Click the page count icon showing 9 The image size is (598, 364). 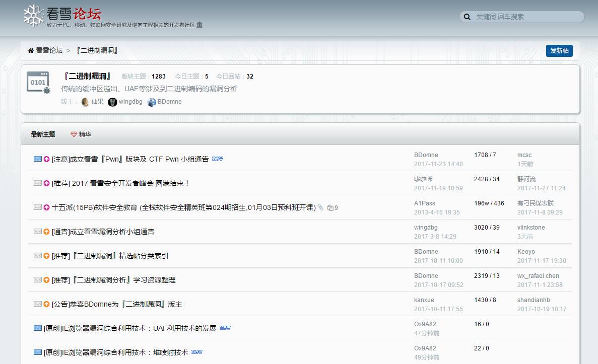[332, 208]
